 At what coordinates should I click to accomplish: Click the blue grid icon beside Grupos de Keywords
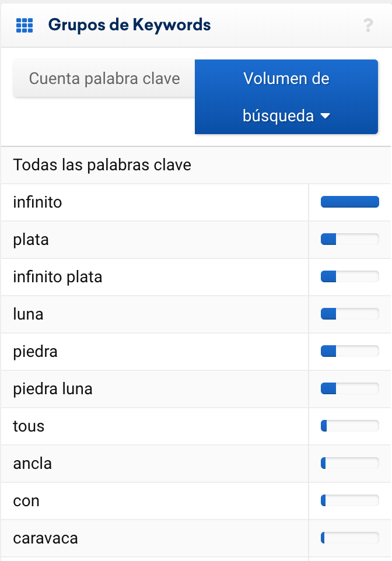(24, 26)
